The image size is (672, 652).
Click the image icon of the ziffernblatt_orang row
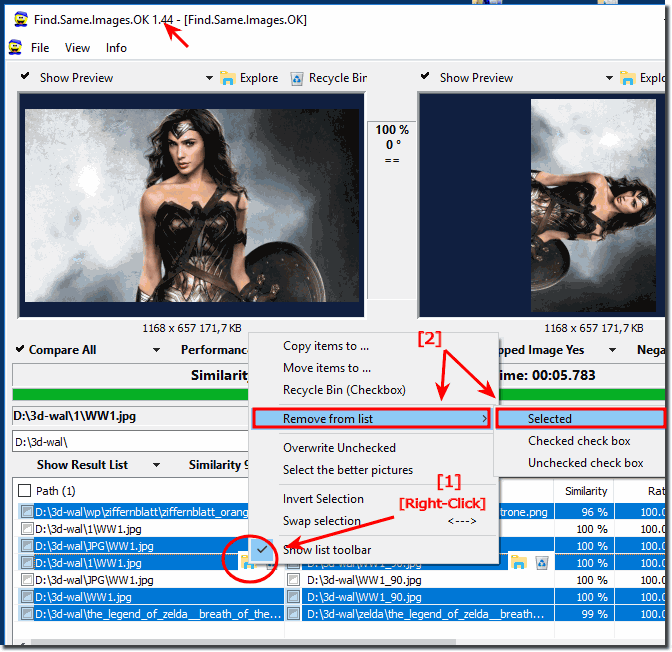tap(27, 511)
